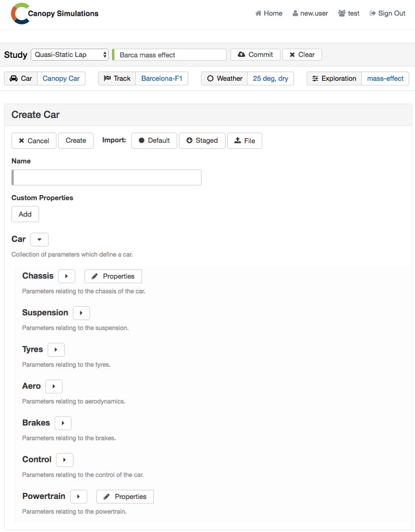Expand the Aero section

[x=54, y=386]
